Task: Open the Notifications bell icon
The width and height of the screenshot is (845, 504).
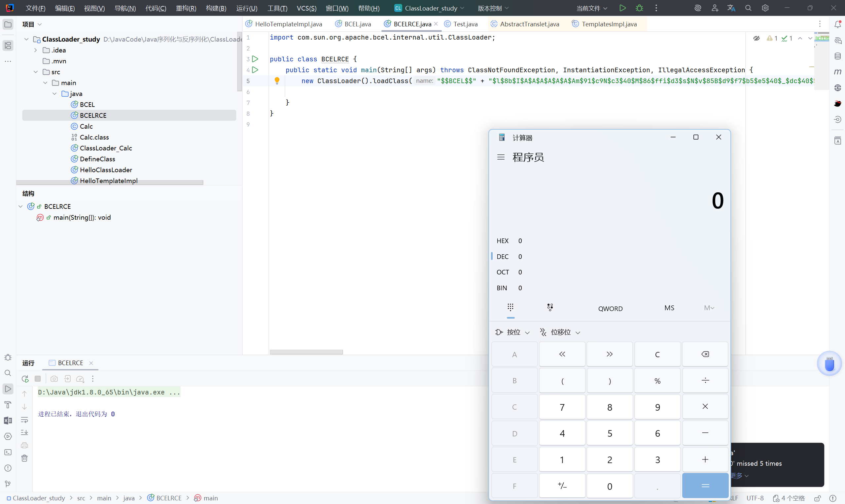Action: 837,24
